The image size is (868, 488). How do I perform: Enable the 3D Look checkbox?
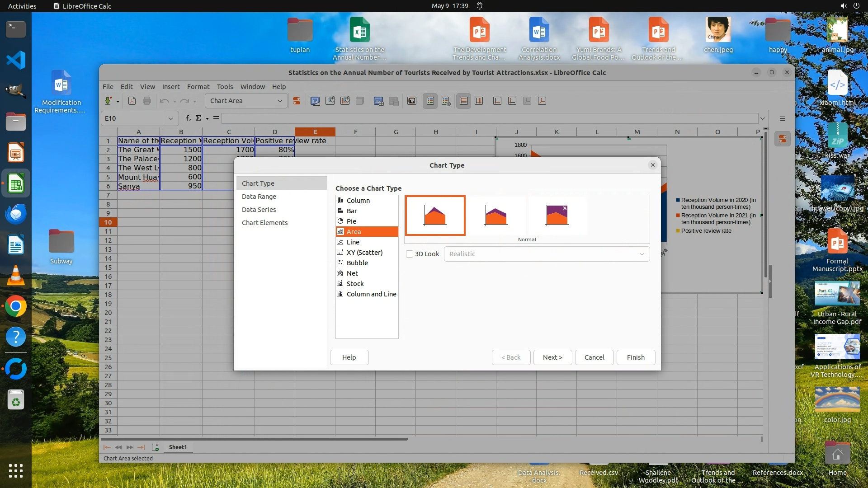410,254
